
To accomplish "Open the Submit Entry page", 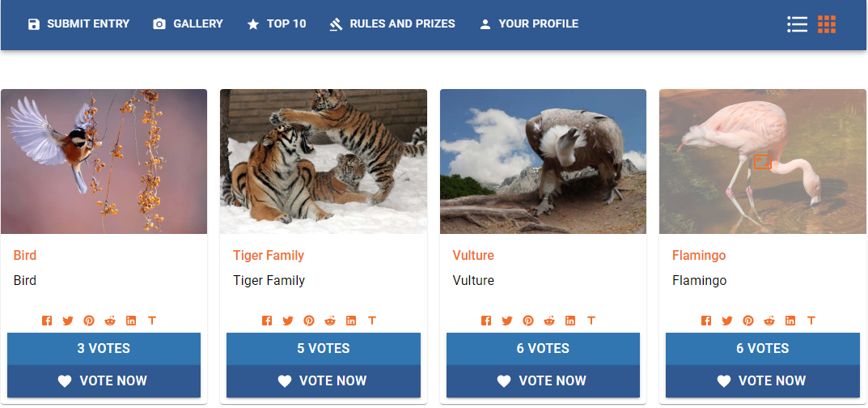I will 78,23.
